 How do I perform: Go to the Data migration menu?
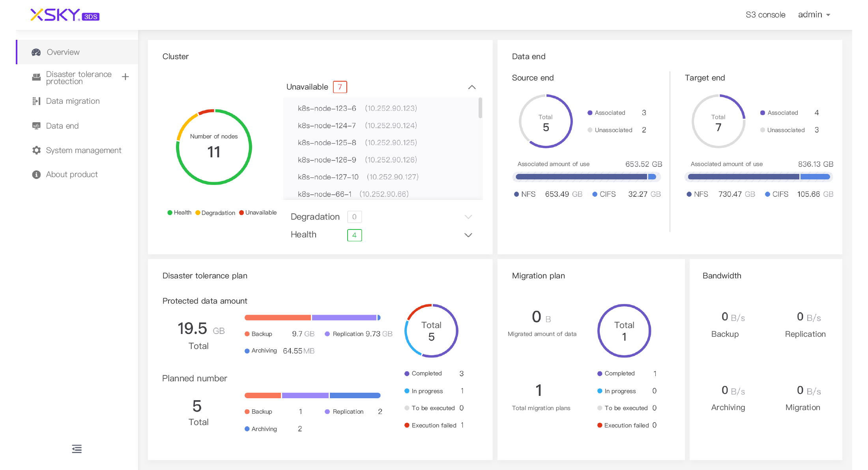point(73,101)
